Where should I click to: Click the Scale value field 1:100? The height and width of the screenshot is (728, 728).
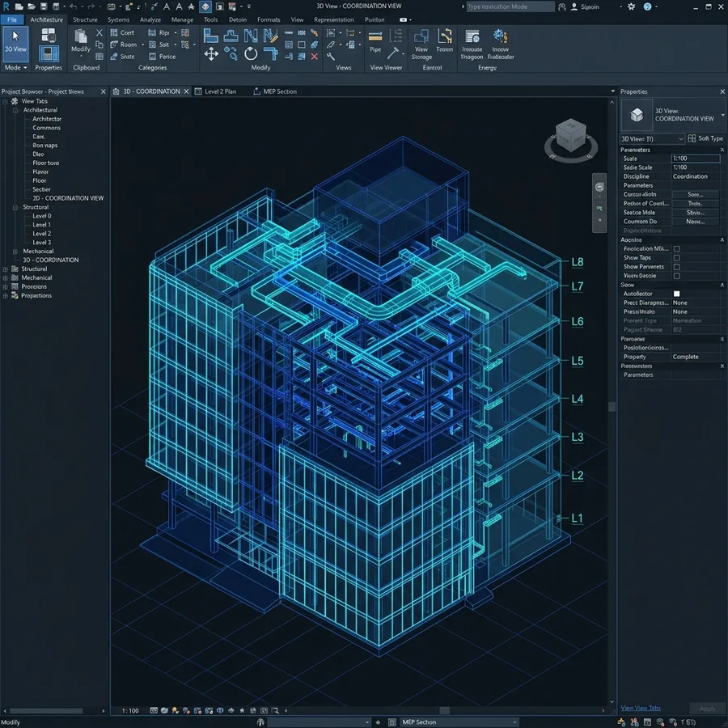pyautogui.click(x=695, y=159)
